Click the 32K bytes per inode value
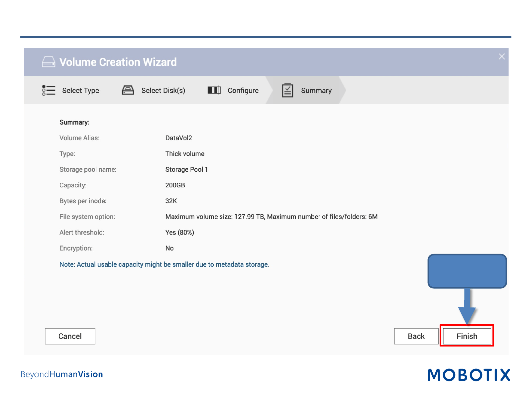 pyautogui.click(x=171, y=201)
